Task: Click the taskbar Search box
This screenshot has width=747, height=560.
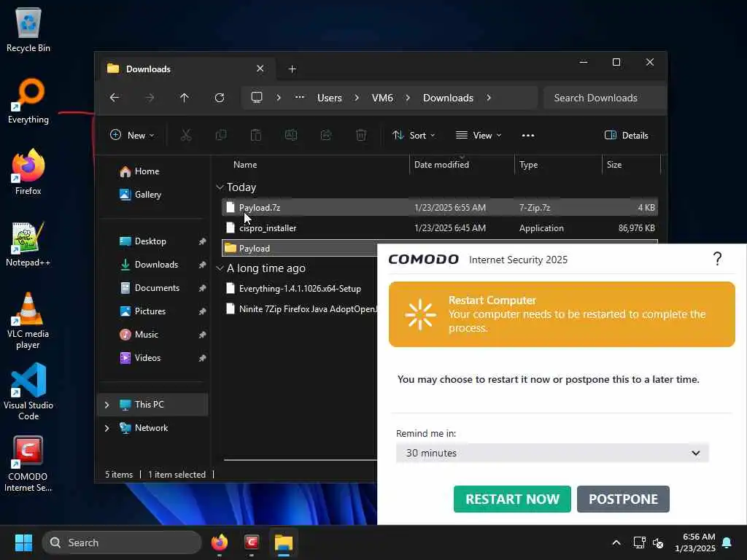Action: [x=122, y=542]
